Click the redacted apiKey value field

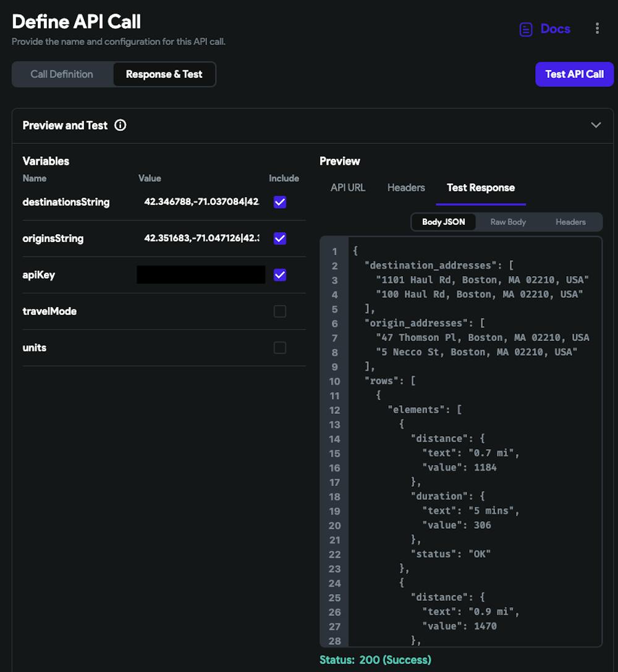pos(201,275)
